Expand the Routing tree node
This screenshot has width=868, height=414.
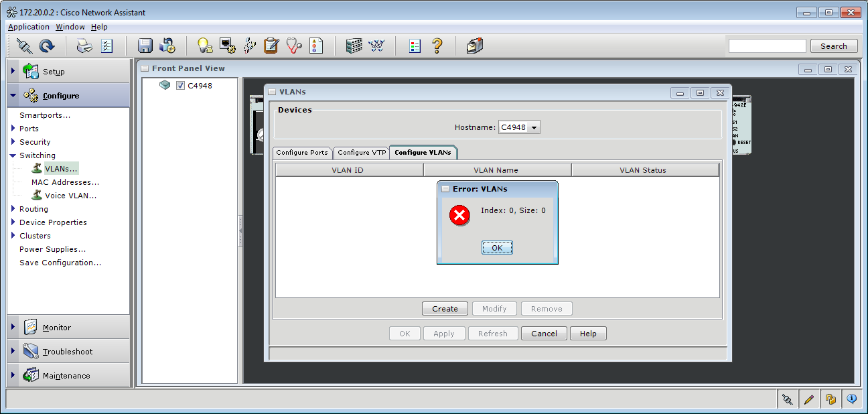[x=13, y=209]
